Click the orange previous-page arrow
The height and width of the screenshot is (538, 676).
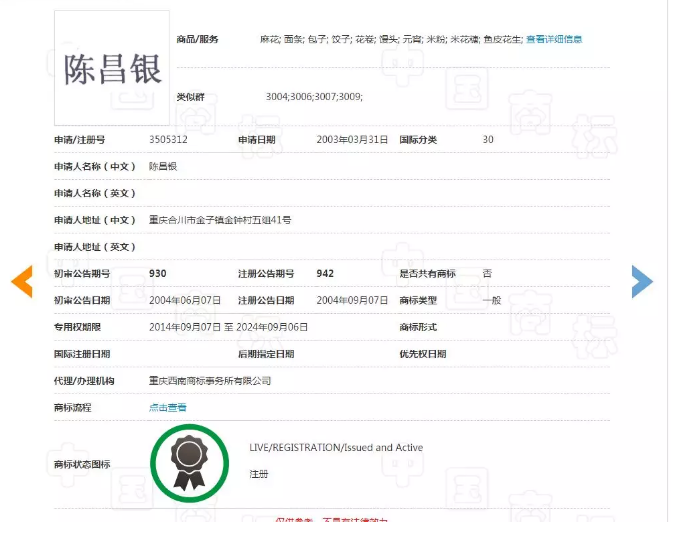click(22, 282)
